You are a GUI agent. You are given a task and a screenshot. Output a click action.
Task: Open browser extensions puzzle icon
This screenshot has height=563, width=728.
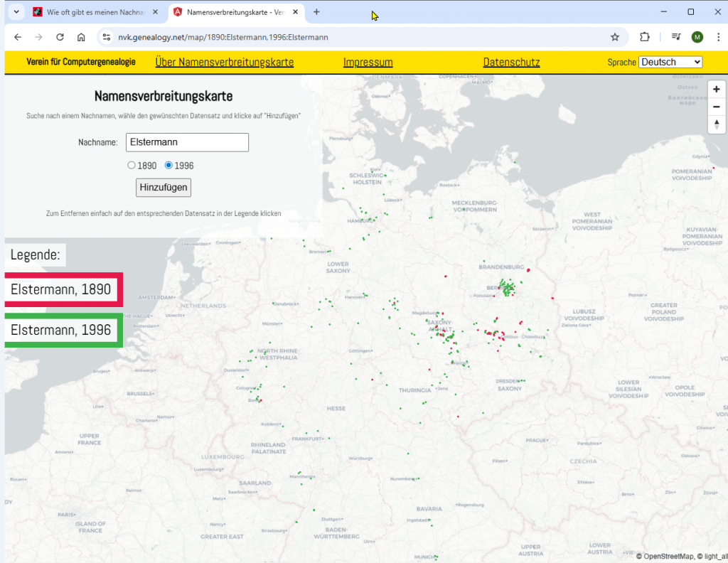point(645,37)
